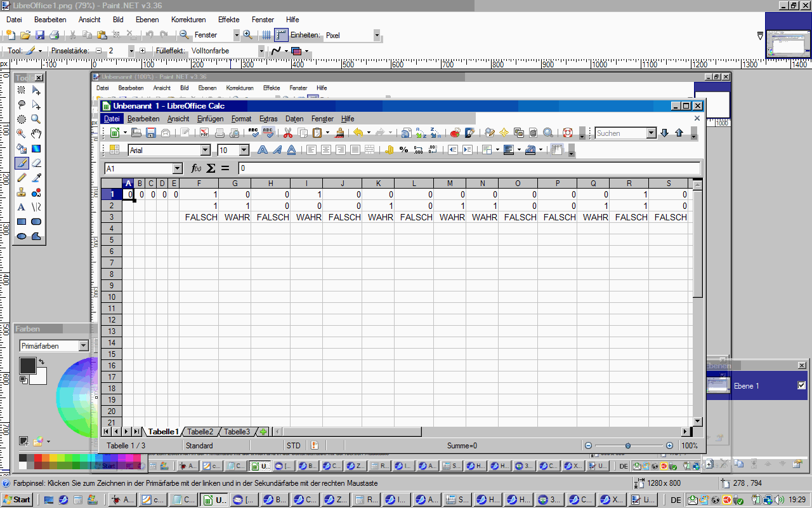Click the white secondary color swatch
Viewport: 812px width, 508px height.
coord(41,378)
